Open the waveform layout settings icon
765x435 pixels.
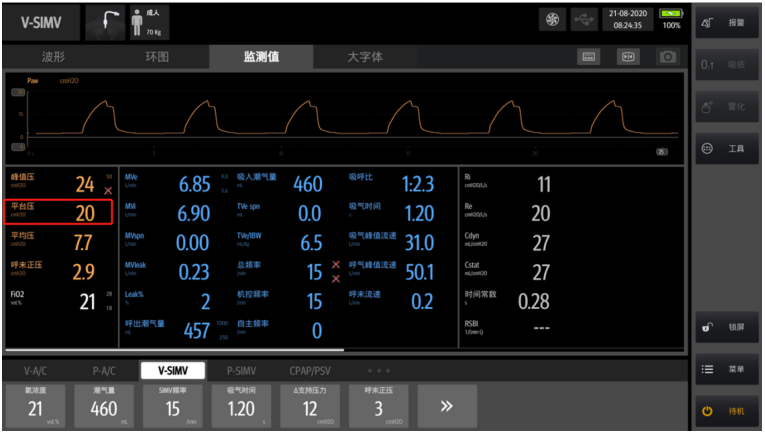(589, 57)
